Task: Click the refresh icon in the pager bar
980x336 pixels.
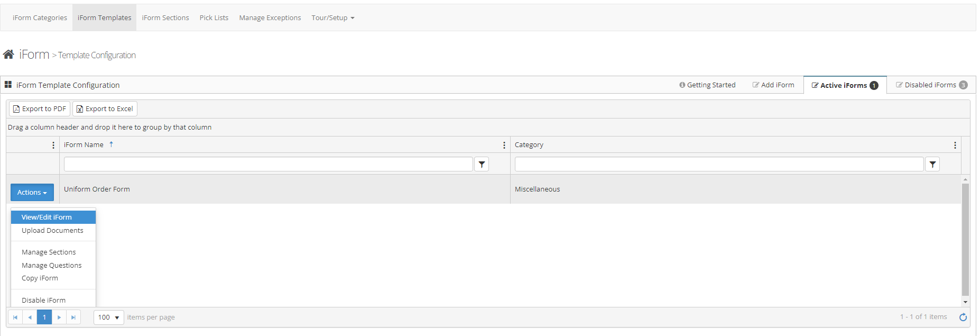Action: pos(963,317)
